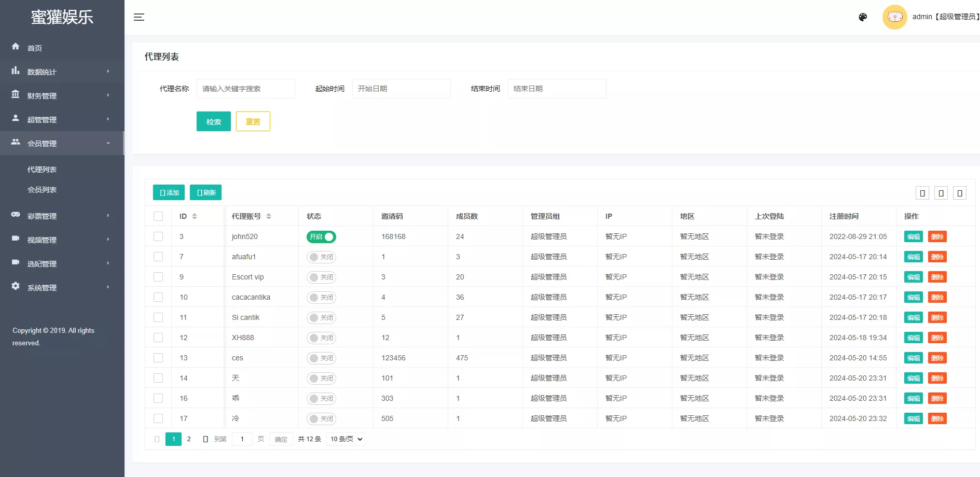Expand the 超管管理 sidebar menu
The height and width of the screenshot is (477, 980).
(x=62, y=119)
